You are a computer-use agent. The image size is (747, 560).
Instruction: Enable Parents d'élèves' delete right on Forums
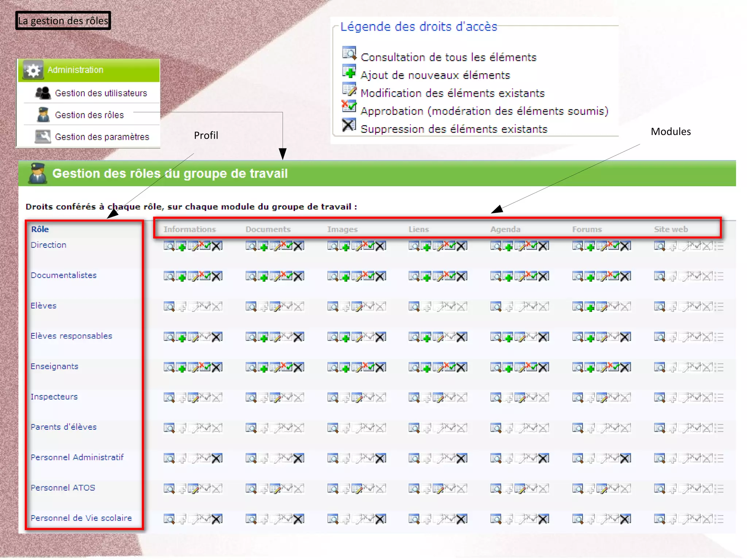point(626,428)
